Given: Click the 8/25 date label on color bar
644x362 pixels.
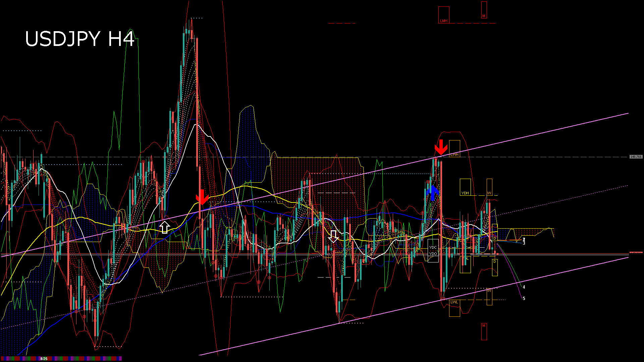Looking at the screenshot, I should (44, 359).
